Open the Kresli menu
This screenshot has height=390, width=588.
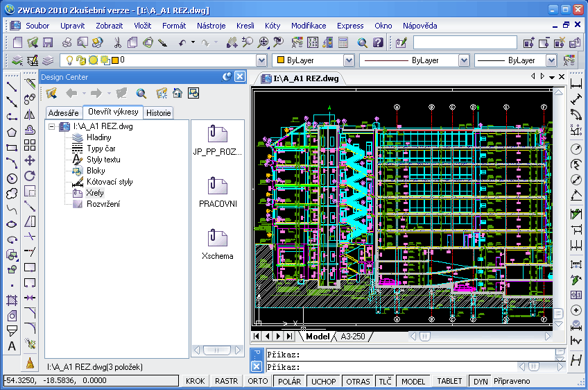(x=245, y=26)
